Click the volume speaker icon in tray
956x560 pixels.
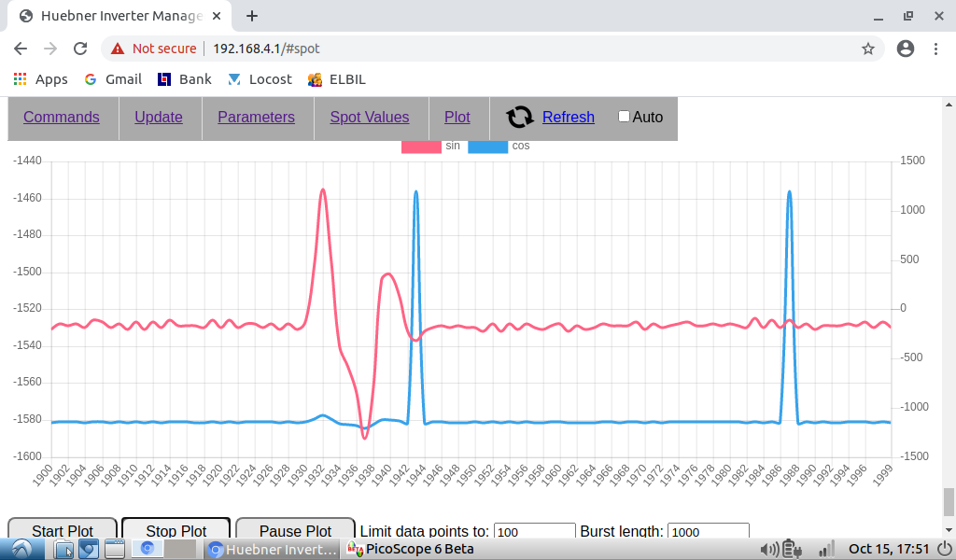[x=769, y=549]
